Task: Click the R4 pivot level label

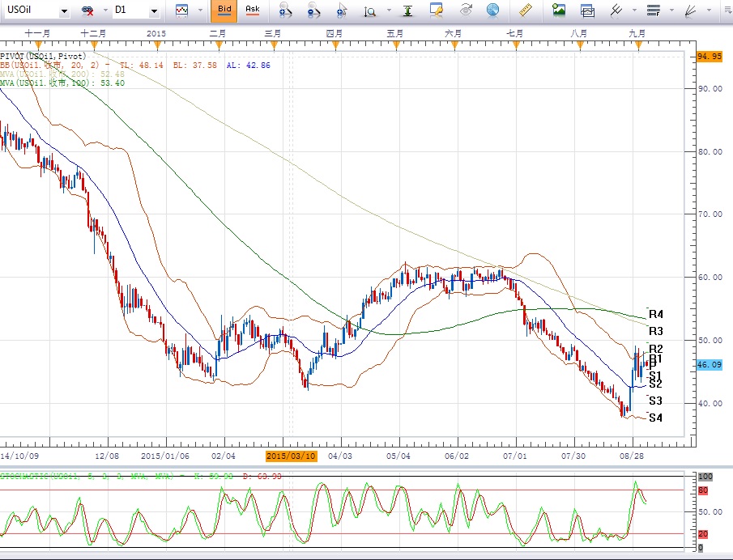Action: (x=656, y=314)
